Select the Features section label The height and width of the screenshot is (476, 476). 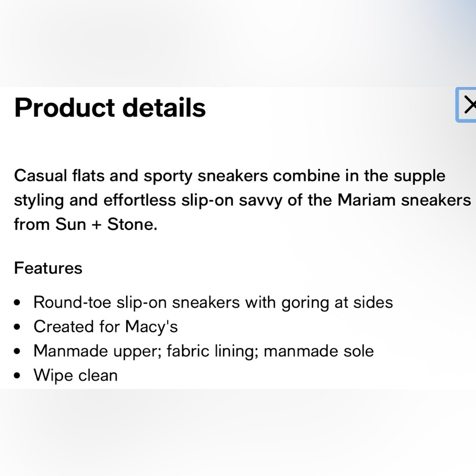48,268
